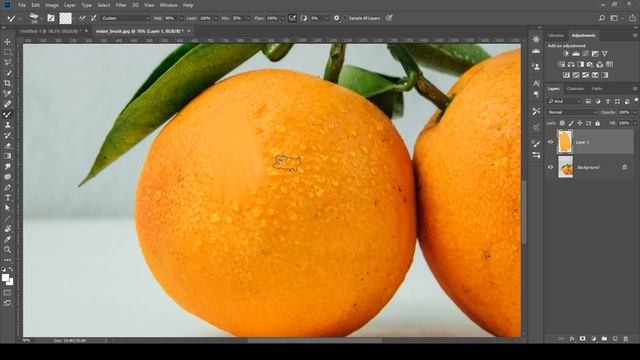Open the layer Fill dropdown arrow
The image size is (640, 360).
(634, 123)
